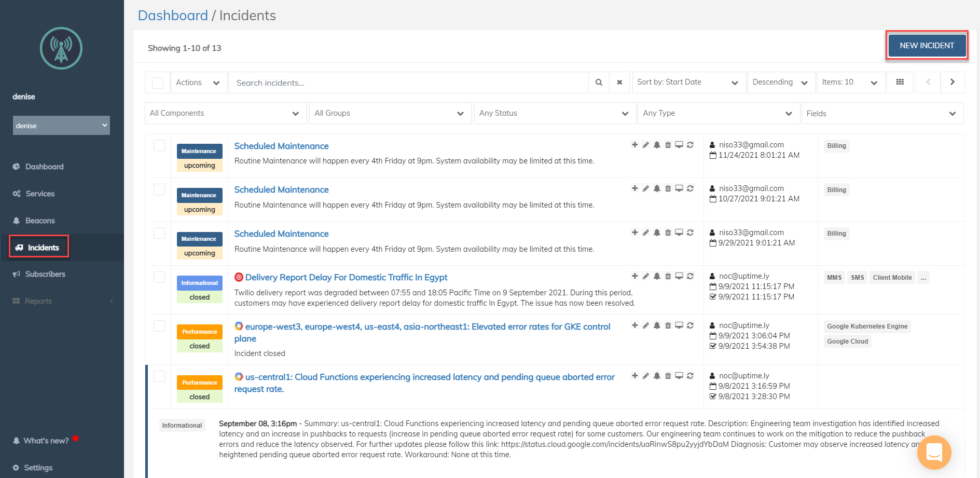This screenshot has height=478, width=980.
Task: Delete the GKE control plane incident via trash icon
Action: tap(668, 325)
